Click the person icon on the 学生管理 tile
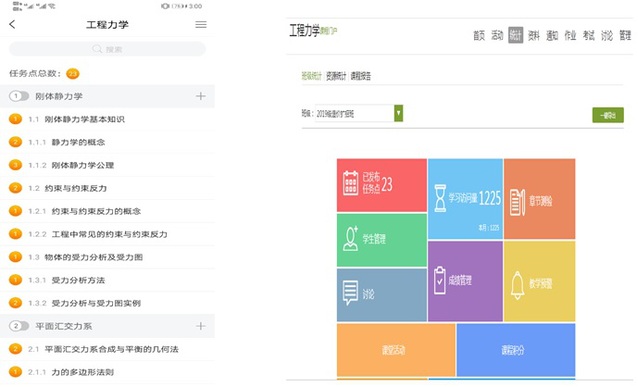The height and width of the screenshot is (387, 638). click(x=351, y=238)
